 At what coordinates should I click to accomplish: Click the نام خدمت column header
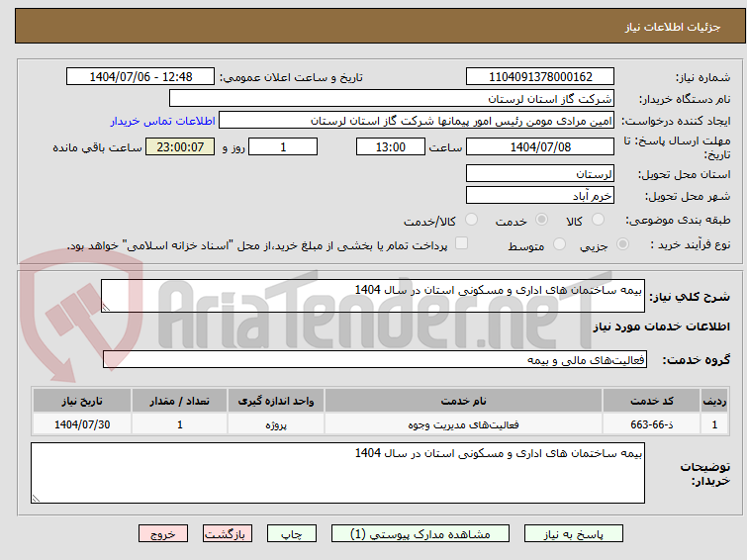464,401
